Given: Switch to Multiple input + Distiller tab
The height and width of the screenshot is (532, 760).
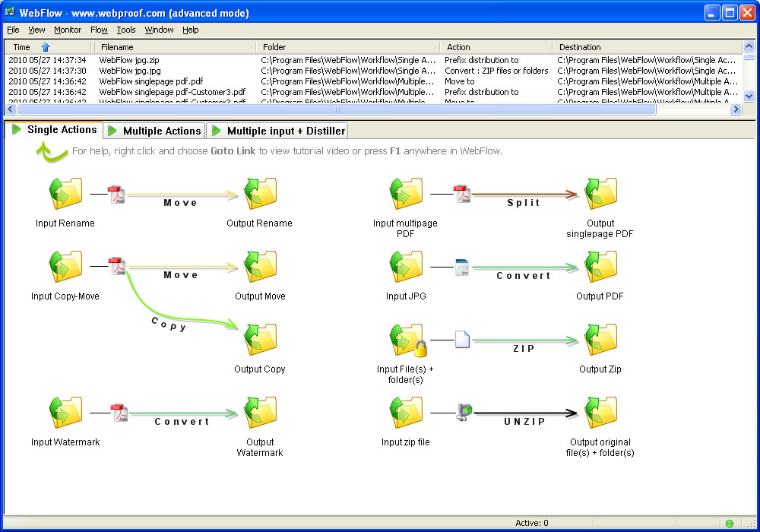Looking at the screenshot, I should coord(277,131).
